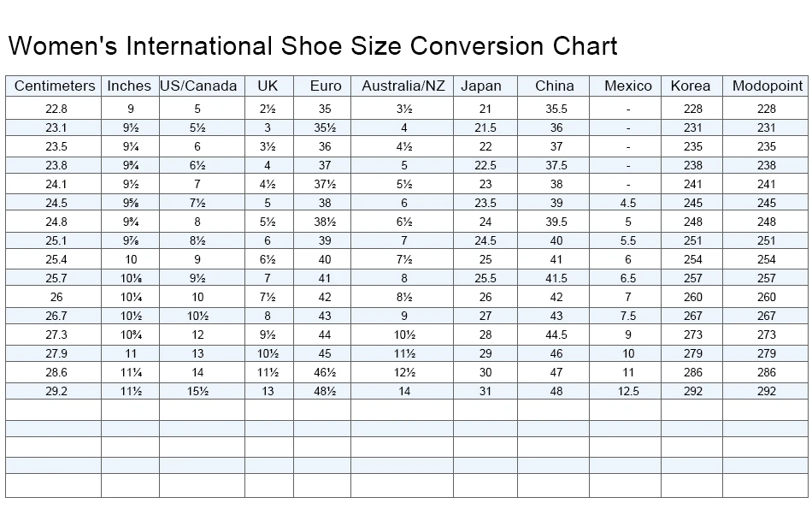This screenshot has height=521, width=812.
Task: Click the Modopoint column header
Action: tap(768, 86)
